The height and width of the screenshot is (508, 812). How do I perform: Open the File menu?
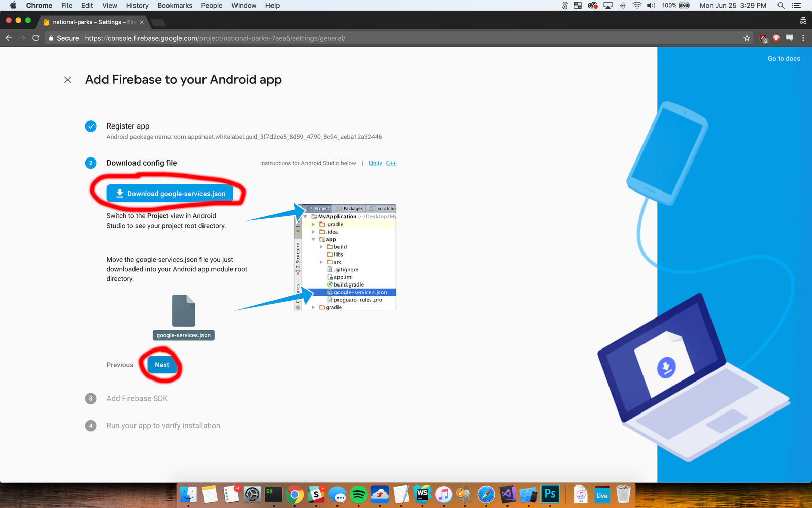click(66, 5)
